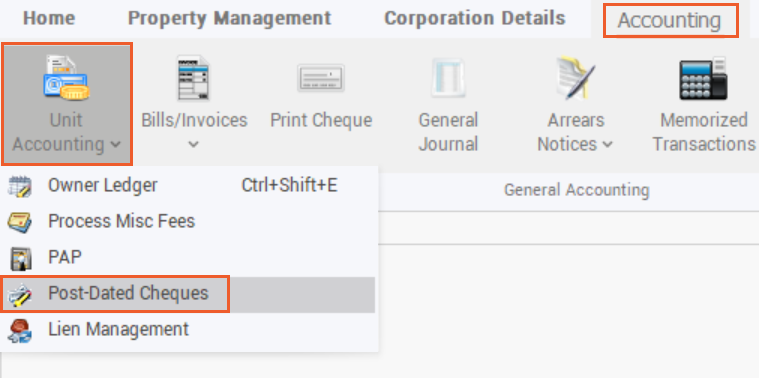Click the General Accounting group label
The width and height of the screenshot is (759, 378).
tap(576, 190)
